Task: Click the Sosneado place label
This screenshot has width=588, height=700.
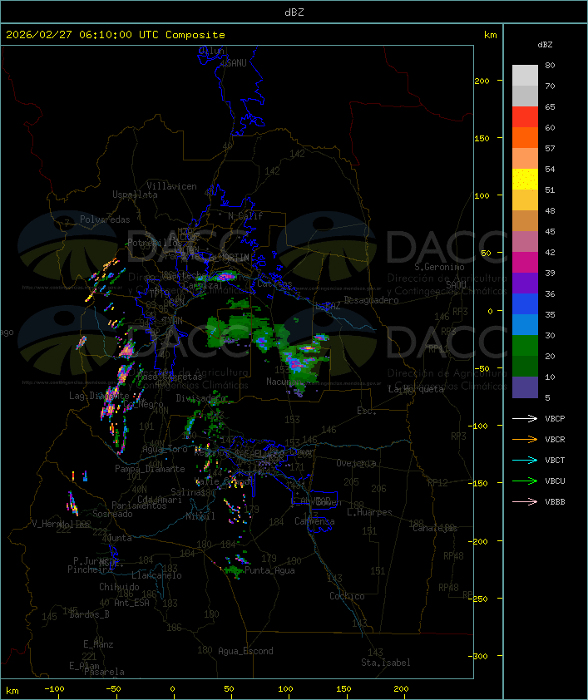Action: tap(112, 514)
